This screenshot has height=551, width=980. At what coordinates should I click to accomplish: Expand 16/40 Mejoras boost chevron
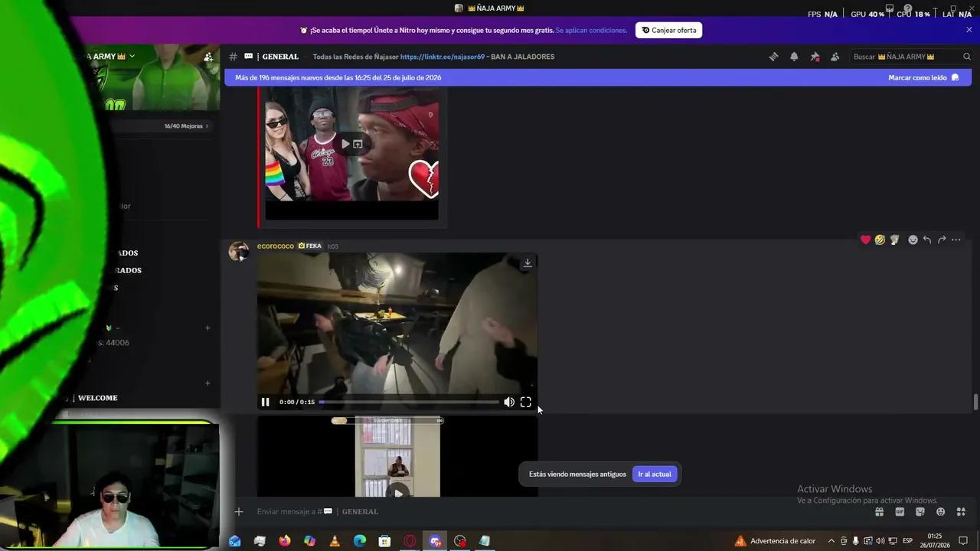[x=207, y=126]
